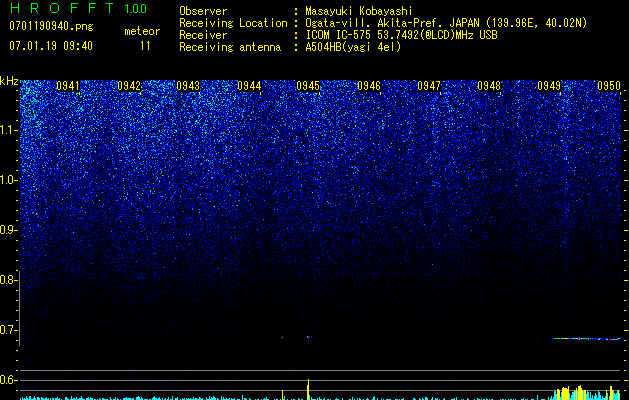Click the 1.0 frequency axis label
This screenshot has width=629, height=400.
click(x=9, y=180)
